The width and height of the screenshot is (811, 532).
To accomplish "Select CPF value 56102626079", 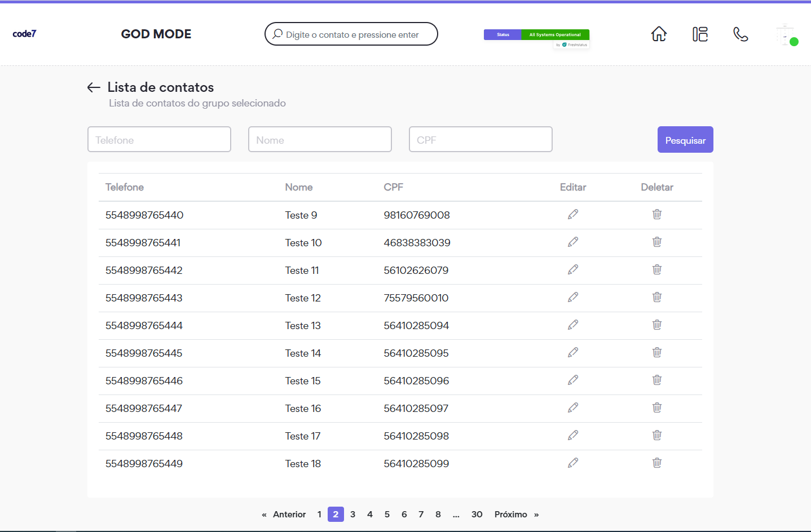I will pyautogui.click(x=416, y=271).
